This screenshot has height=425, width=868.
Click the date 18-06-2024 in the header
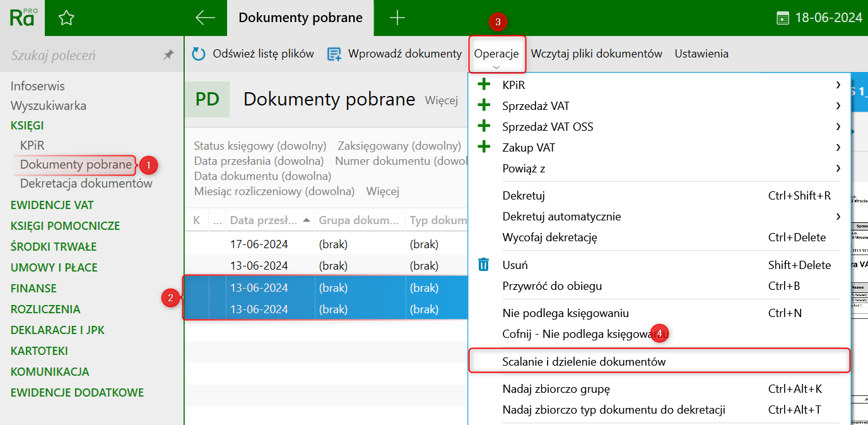click(x=828, y=18)
